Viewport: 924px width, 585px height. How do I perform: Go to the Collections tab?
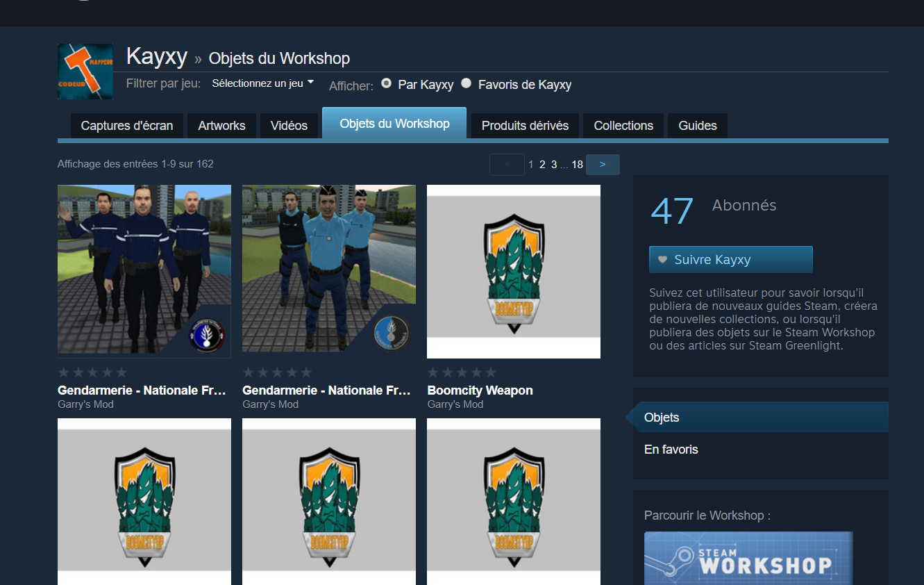(623, 126)
